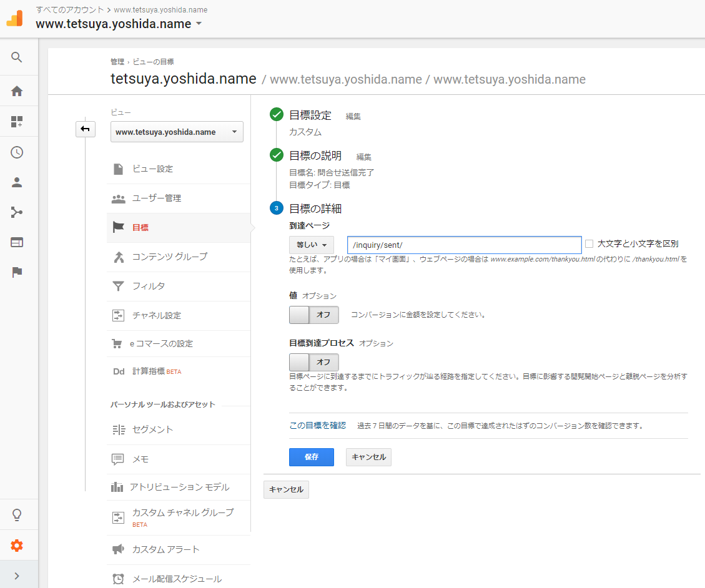Viewport: 705px width, 588px height.
Task: Expand the left sidebar with bottom chevron
Action: [x=17, y=576]
